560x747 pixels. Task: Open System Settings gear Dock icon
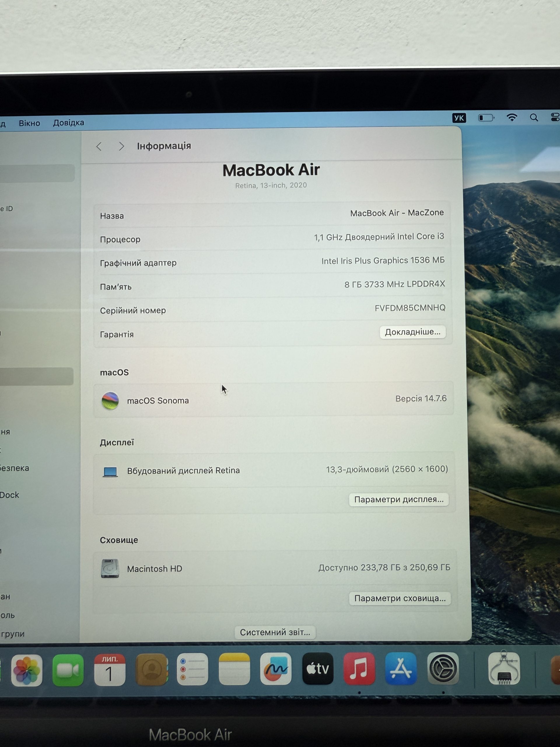(x=443, y=668)
